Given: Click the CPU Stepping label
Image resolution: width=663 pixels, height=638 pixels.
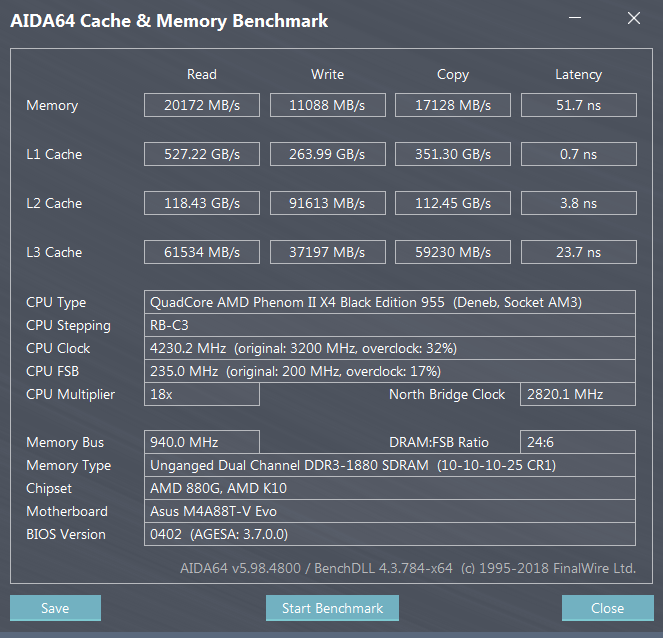Looking at the screenshot, I should click(x=68, y=326).
